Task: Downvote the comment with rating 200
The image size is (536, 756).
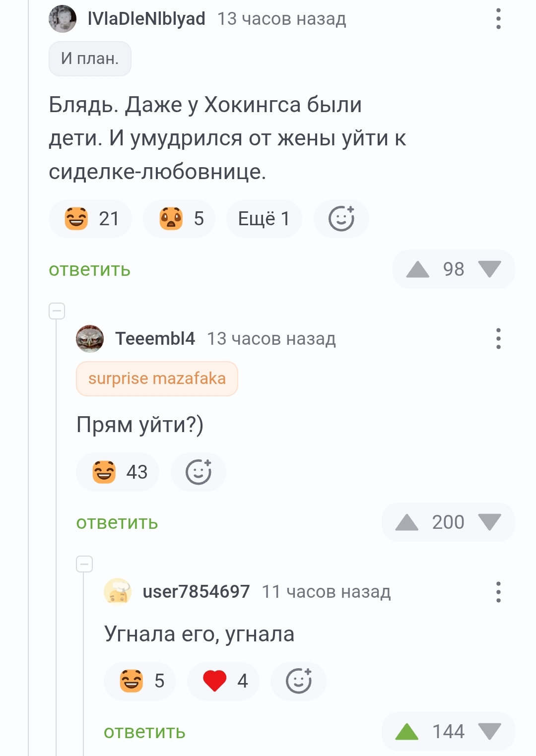Action: (x=490, y=522)
